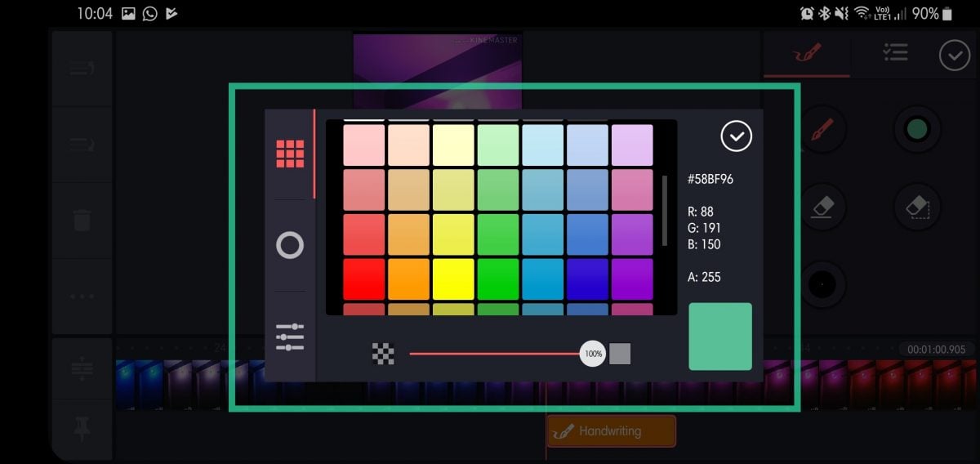
Task: Select the eraser tool
Action: pyautogui.click(x=822, y=206)
